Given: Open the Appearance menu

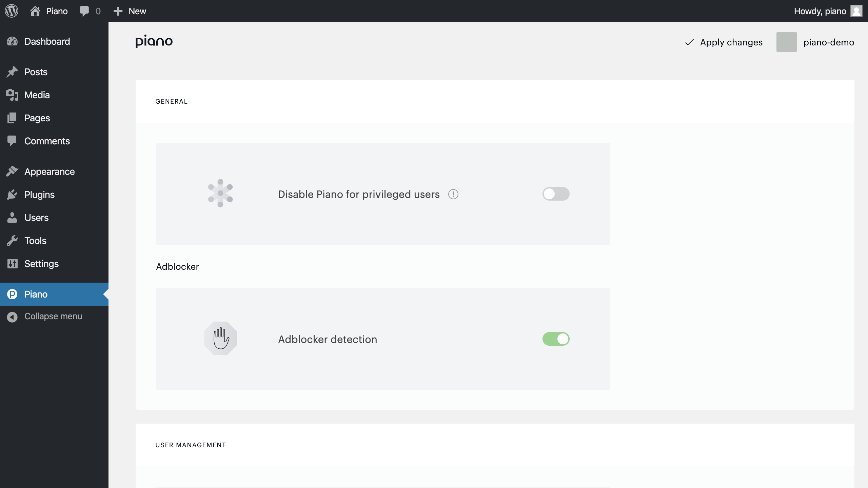Looking at the screenshot, I should (49, 171).
